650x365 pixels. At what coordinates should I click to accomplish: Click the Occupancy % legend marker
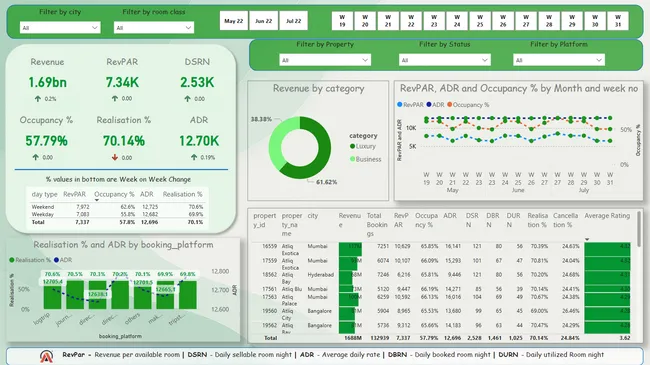449,105
